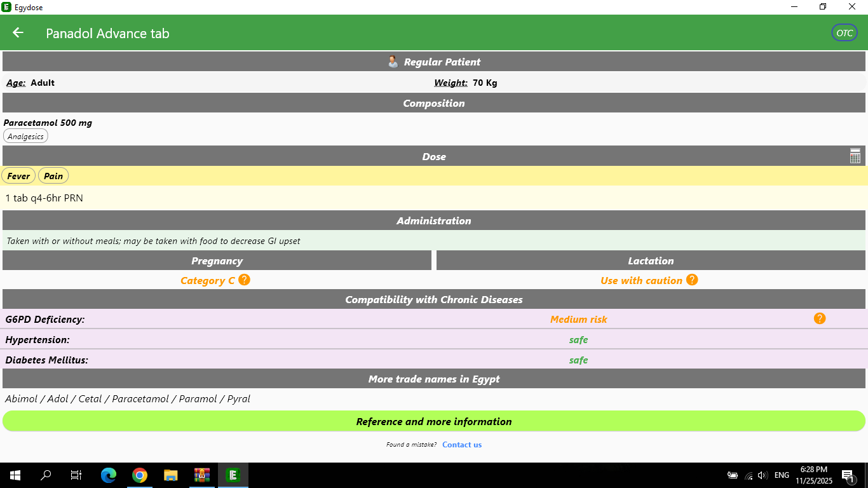The height and width of the screenshot is (488, 868).
Task: Open Google Chrome from the taskbar
Action: click(140, 475)
